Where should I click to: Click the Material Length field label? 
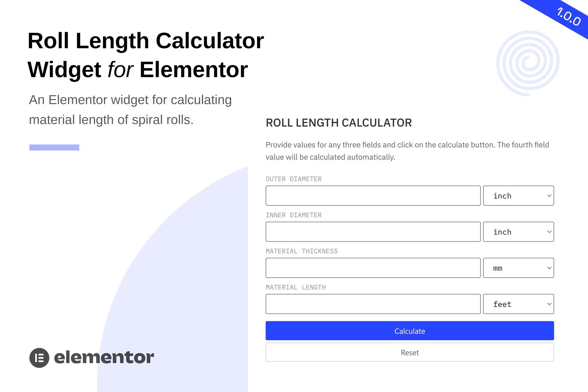[295, 287]
